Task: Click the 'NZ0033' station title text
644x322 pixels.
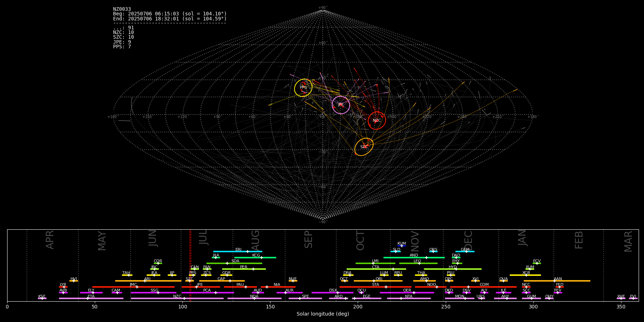Action: tap(122, 9)
